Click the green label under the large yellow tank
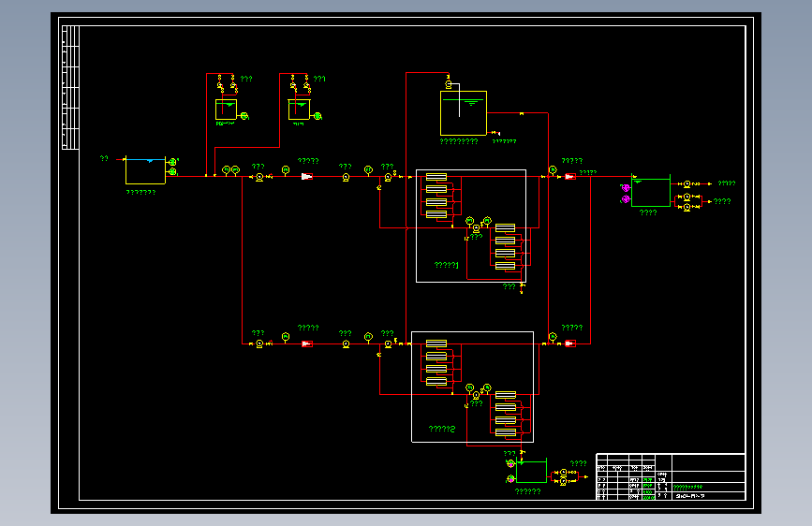Screen dimensions: 812x526 459,141
